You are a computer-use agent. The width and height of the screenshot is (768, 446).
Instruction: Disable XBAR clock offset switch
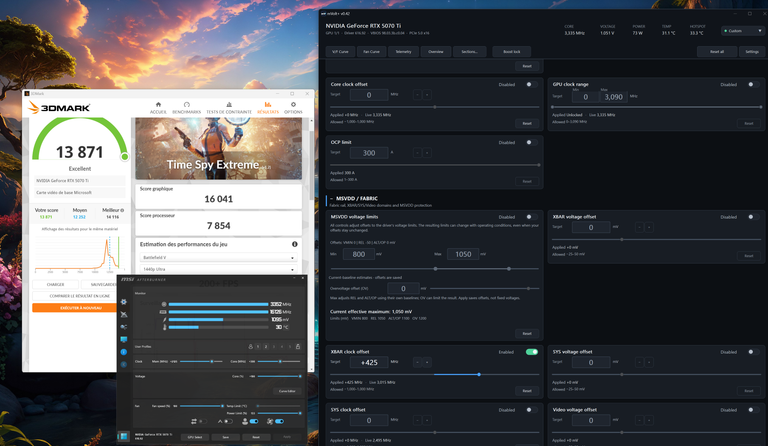pos(531,352)
